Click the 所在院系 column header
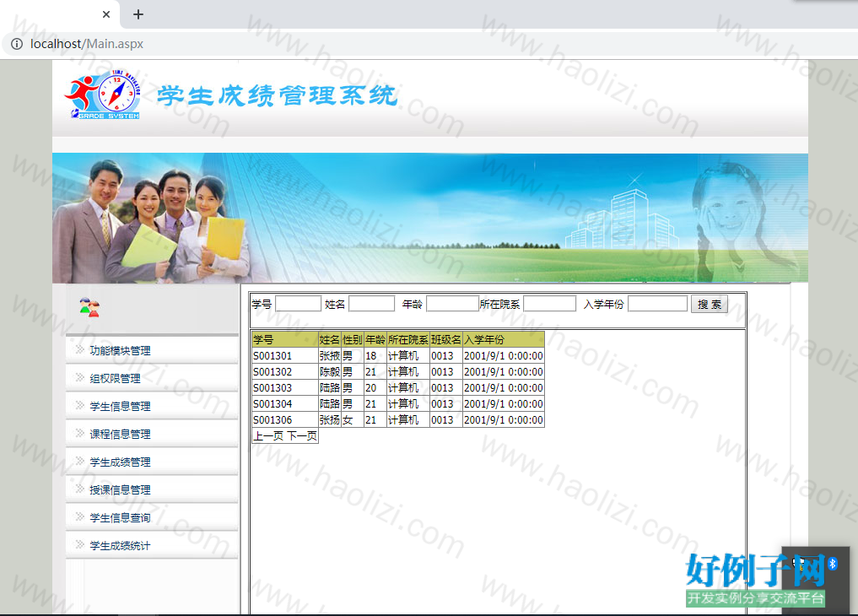 point(407,340)
